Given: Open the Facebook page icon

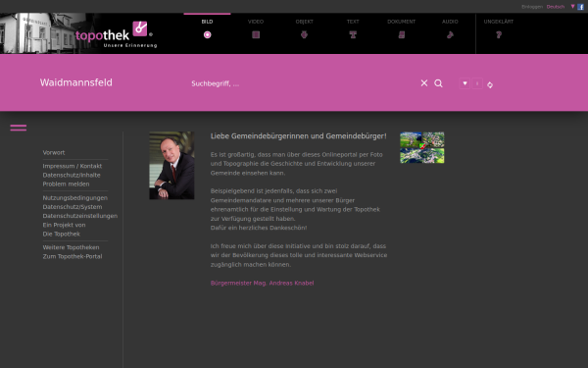Looking at the screenshot, I should point(580,7).
